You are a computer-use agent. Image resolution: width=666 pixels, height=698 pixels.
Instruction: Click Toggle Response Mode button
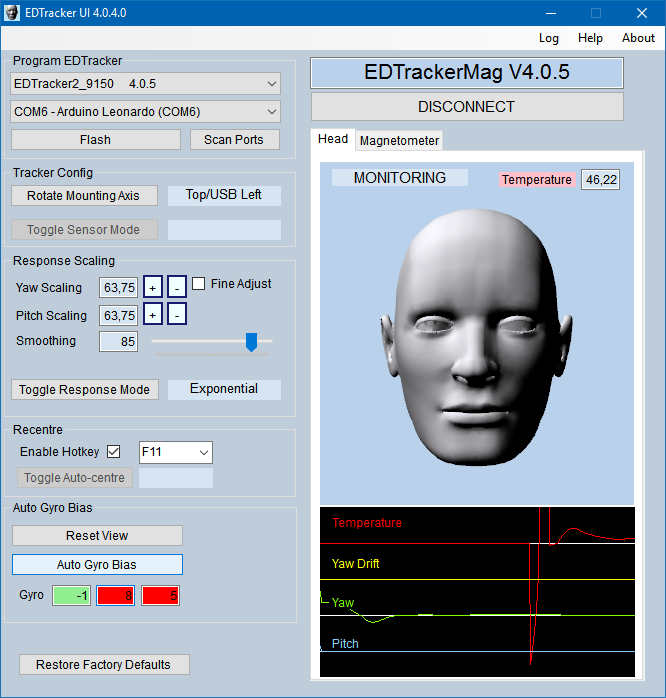coord(85,390)
